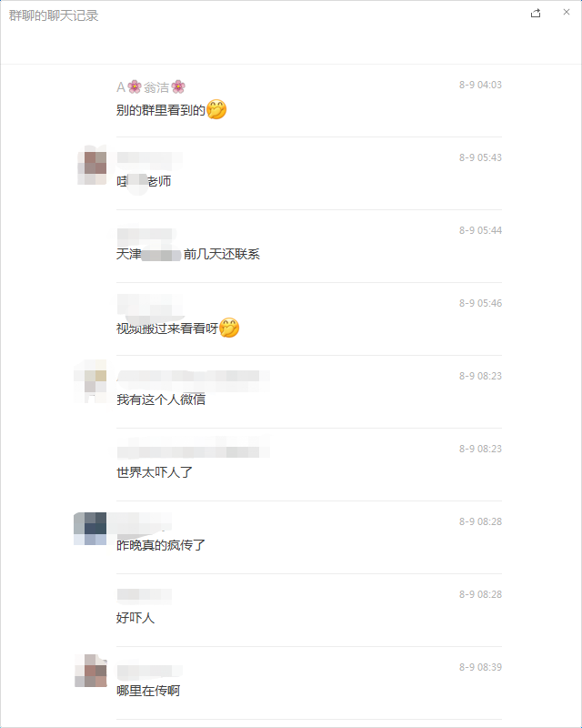
Task: Select the message 别的群里看到的
Action: (162, 109)
